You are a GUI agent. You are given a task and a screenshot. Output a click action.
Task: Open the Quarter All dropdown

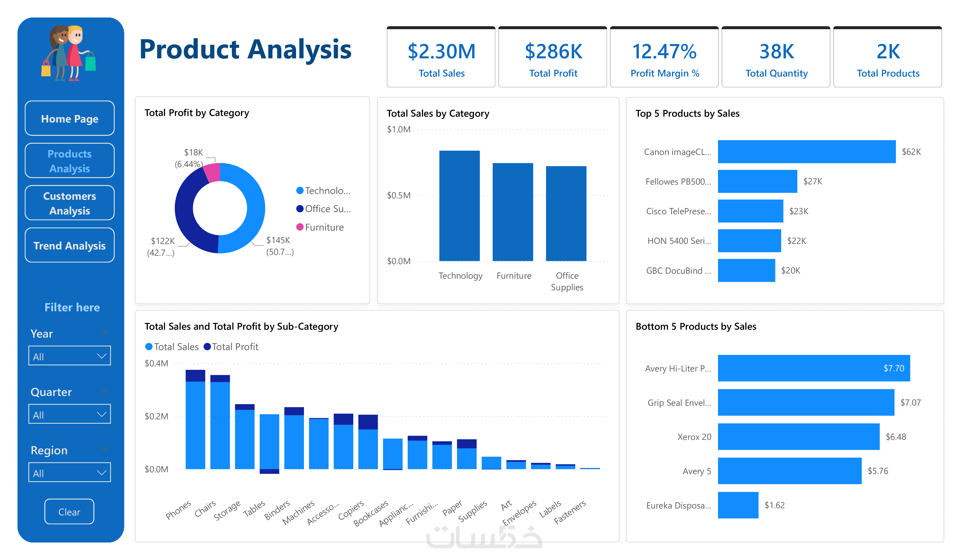[70, 414]
